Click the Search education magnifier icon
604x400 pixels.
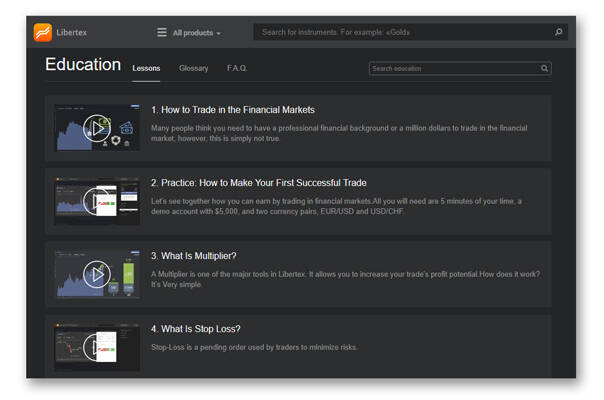(544, 69)
